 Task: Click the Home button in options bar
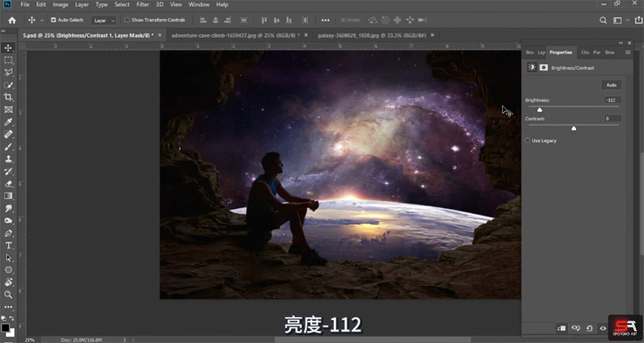[x=13, y=20]
